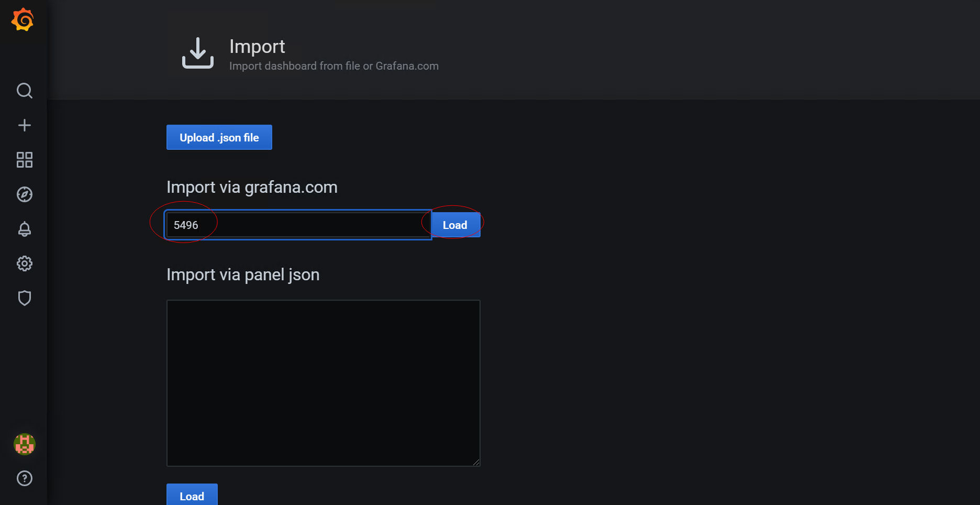Open the Dashboards grid icon
Image resolution: width=980 pixels, height=505 pixels.
point(25,160)
